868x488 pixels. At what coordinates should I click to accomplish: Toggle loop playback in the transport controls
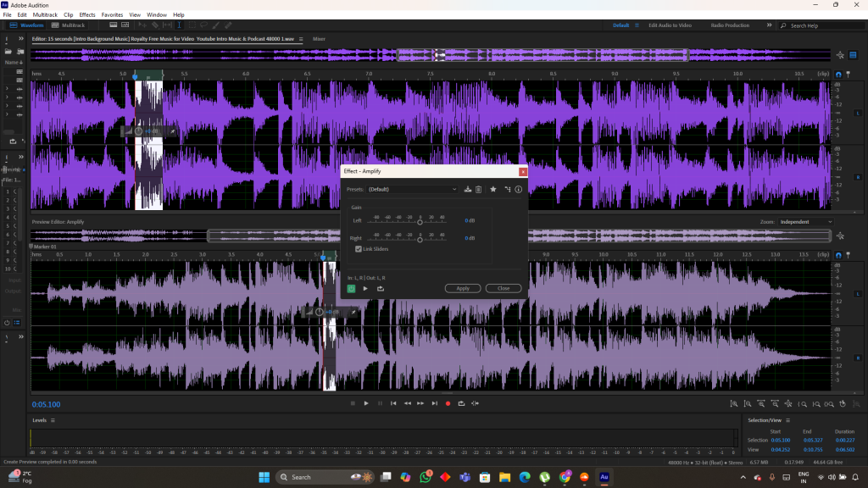461,403
